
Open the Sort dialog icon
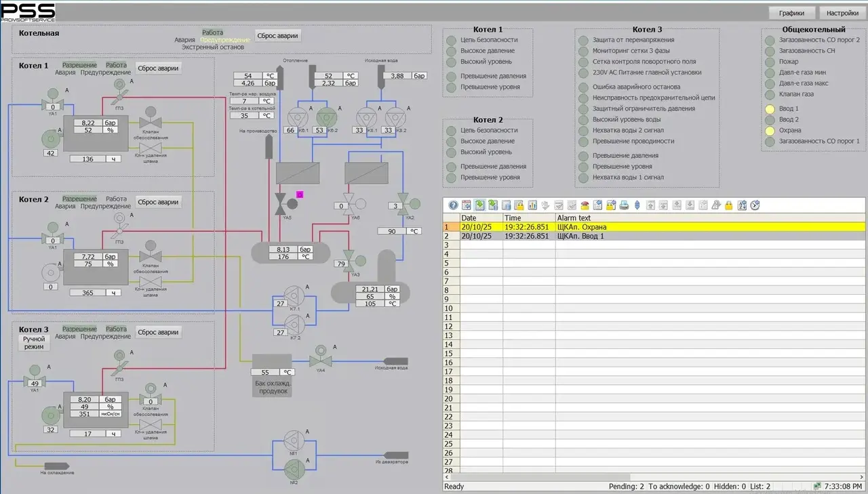click(742, 205)
